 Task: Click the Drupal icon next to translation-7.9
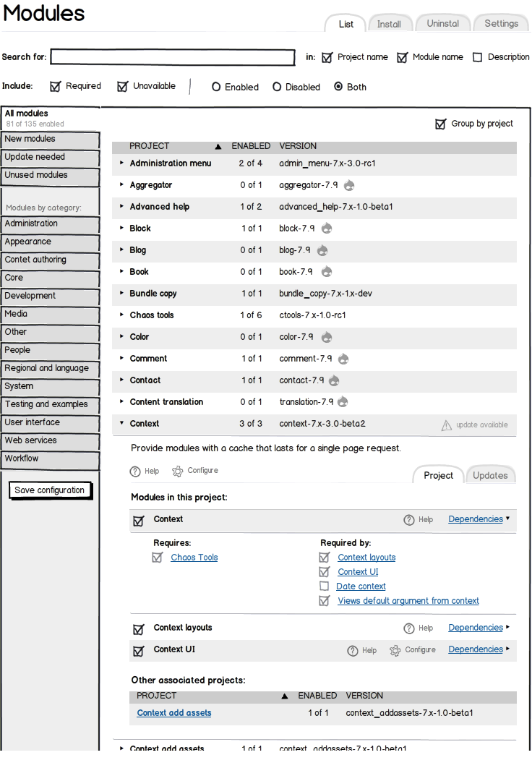click(x=343, y=402)
